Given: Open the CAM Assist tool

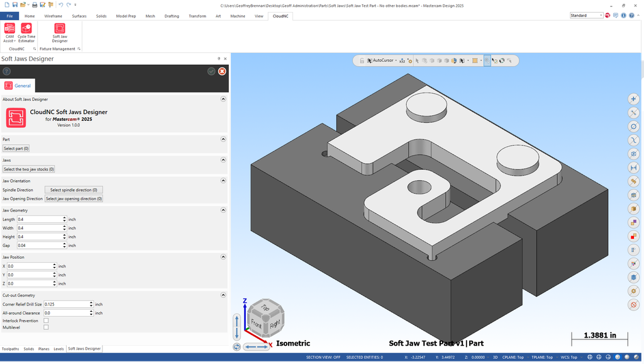Looking at the screenshot, I should point(9,33).
